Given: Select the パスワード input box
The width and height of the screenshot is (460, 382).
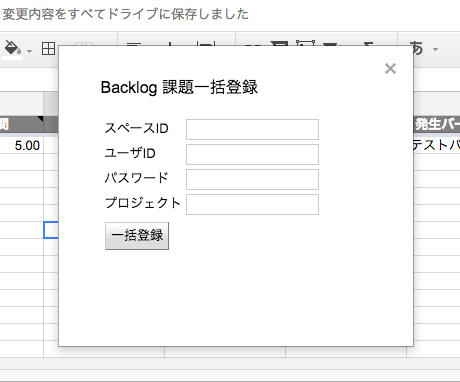Looking at the screenshot, I should [x=252, y=179].
